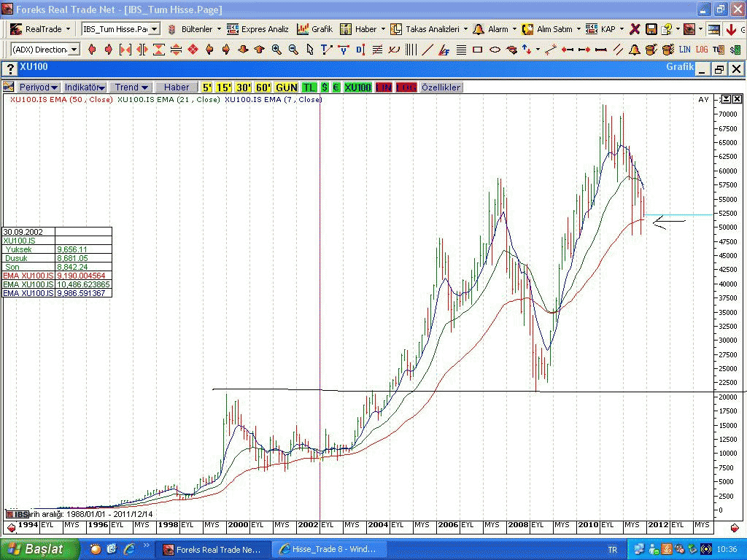Expand the RealTrade menu dropdown
Image resolution: width=747 pixels, height=560 pixels.
point(68,29)
